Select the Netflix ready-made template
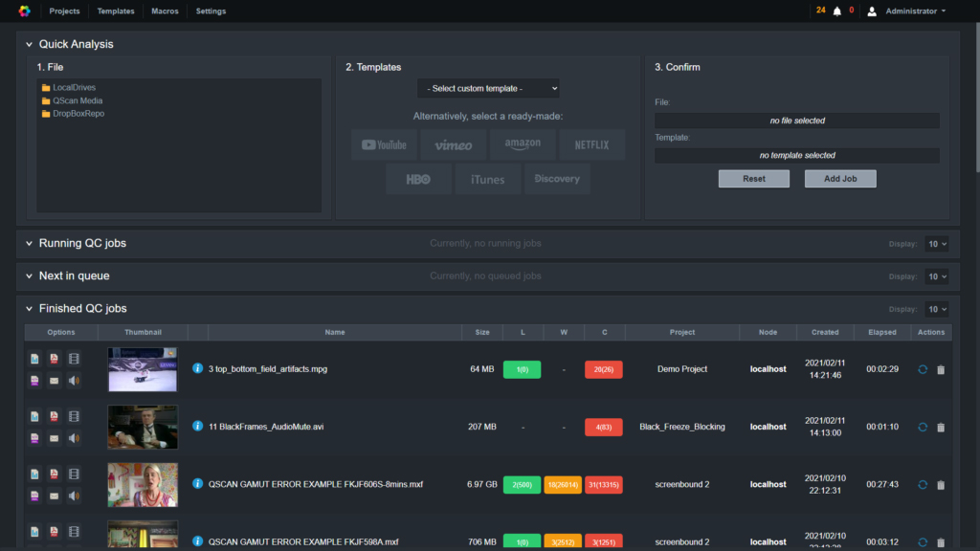This screenshot has width=980, height=551. (591, 145)
